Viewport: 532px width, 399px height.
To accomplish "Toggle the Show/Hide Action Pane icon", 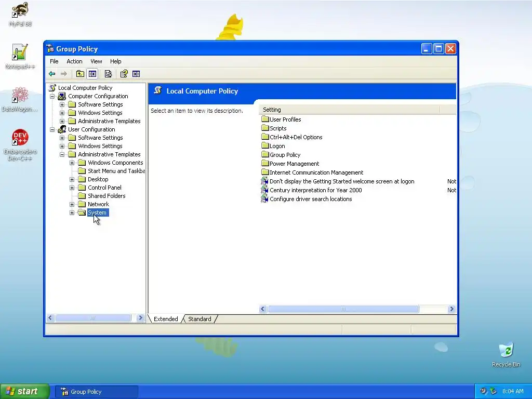I will [x=136, y=74].
